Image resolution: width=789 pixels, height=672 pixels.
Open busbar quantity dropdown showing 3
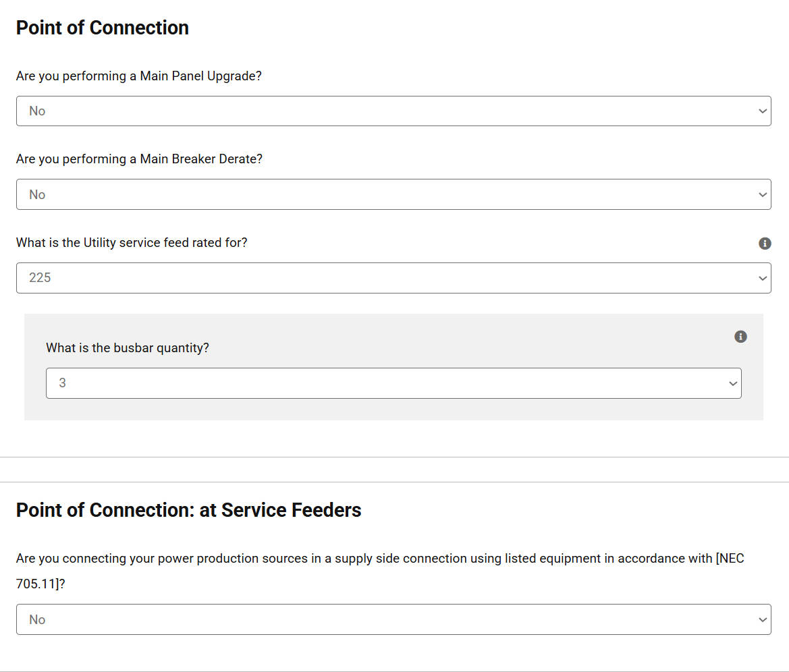[x=393, y=383]
